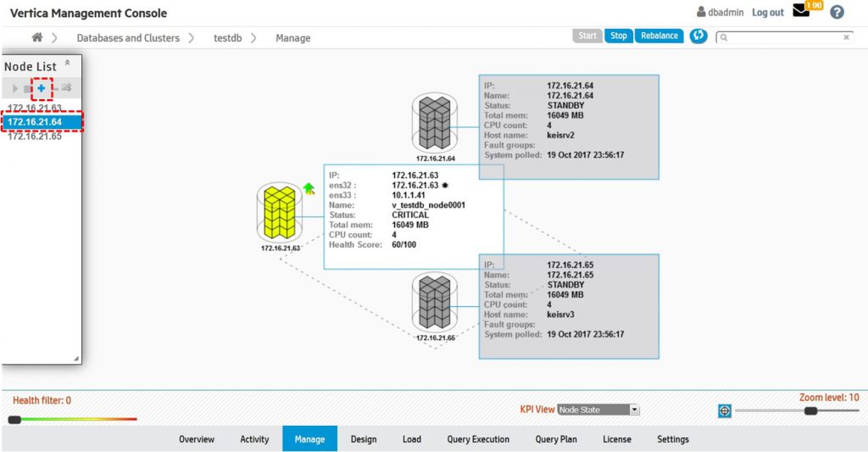Click the home icon in breadcrumb
Screen dimensions: 868x452
tap(37, 37)
